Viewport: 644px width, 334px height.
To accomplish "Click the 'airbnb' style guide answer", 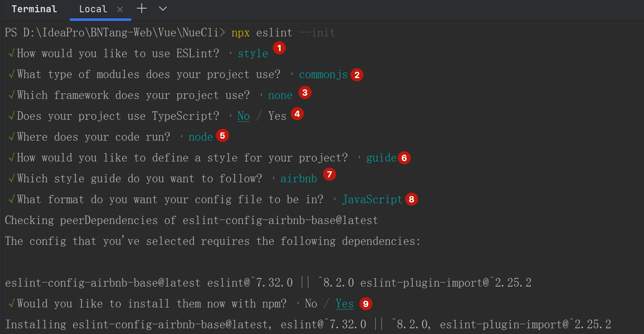I will (x=299, y=179).
